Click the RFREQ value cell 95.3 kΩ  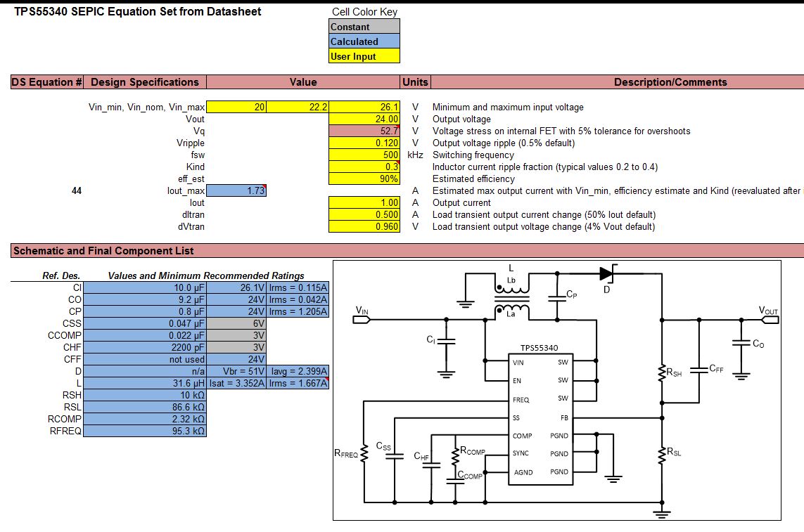point(145,431)
